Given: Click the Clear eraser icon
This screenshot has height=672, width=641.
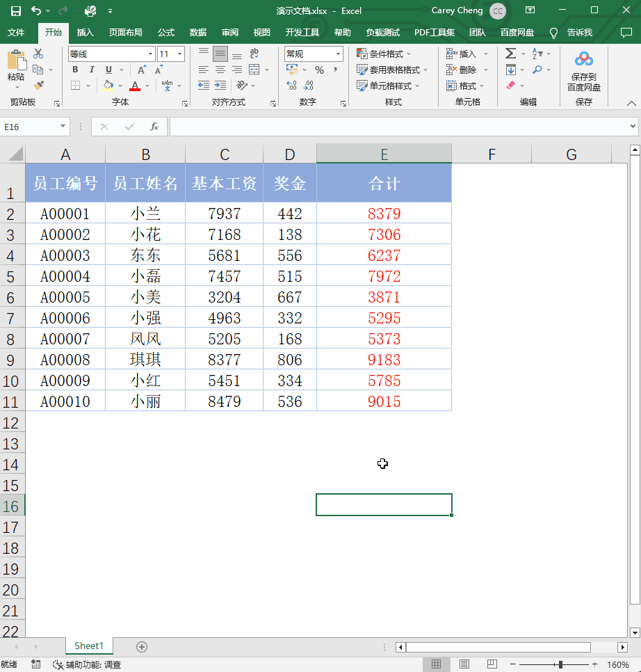Looking at the screenshot, I should tap(511, 86).
